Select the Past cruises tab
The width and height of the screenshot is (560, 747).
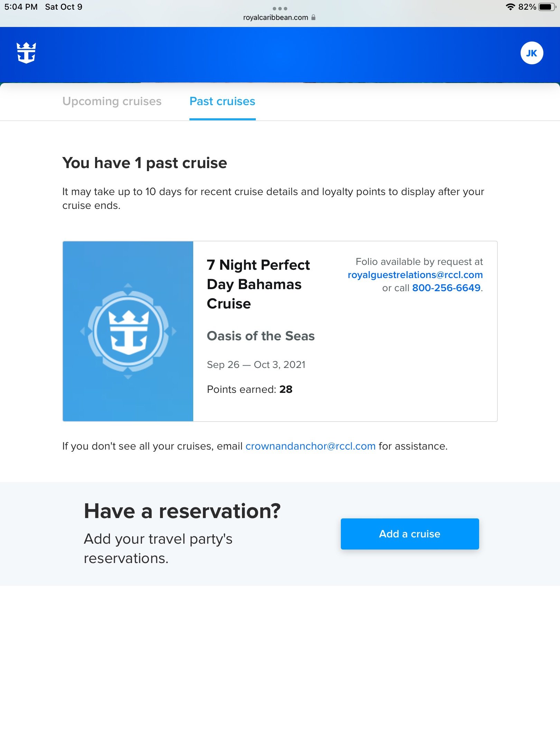(222, 101)
